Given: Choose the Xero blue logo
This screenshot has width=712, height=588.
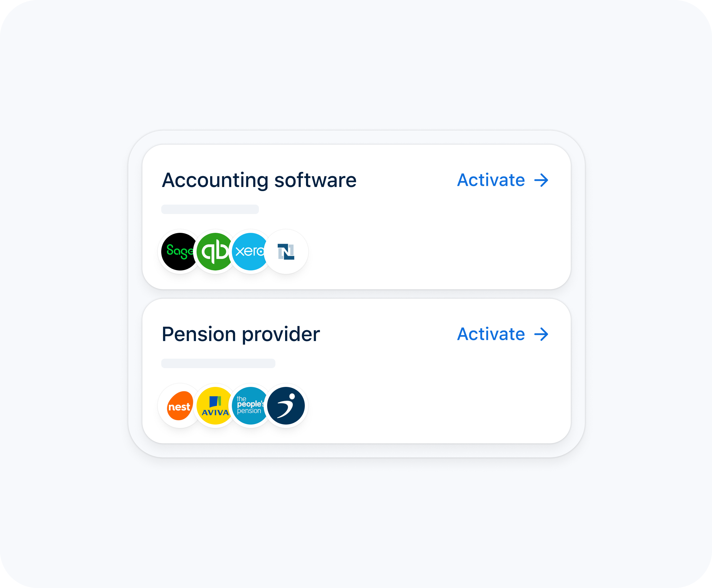Looking at the screenshot, I should (x=250, y=251).
